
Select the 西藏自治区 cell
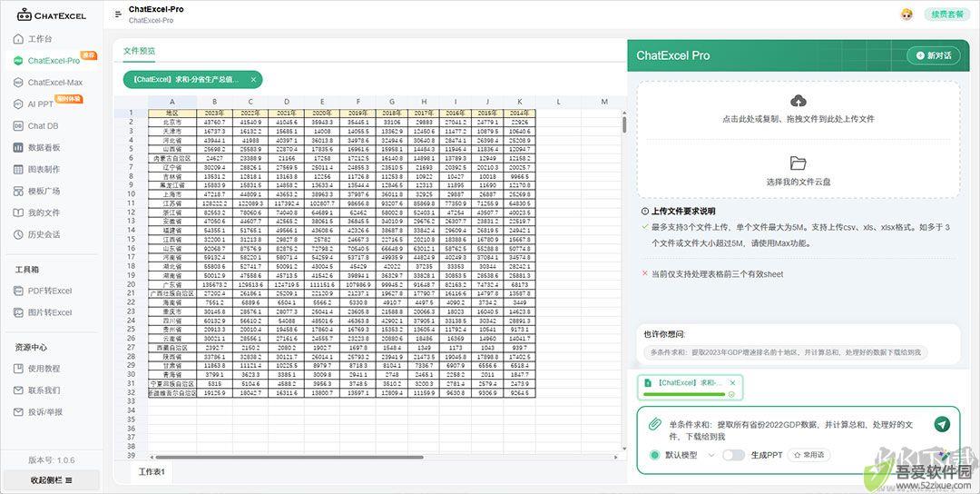[x=172, y=347]
